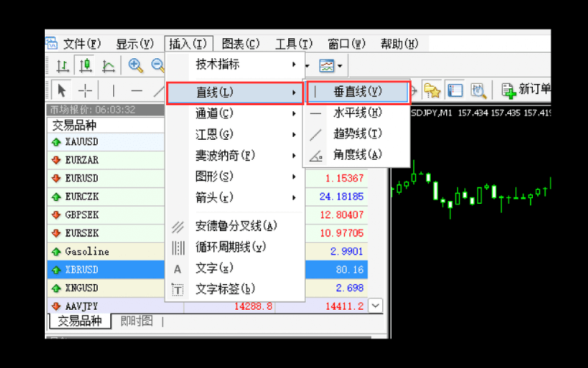Click the red arrow beside EURUSD

coord(57,178)
